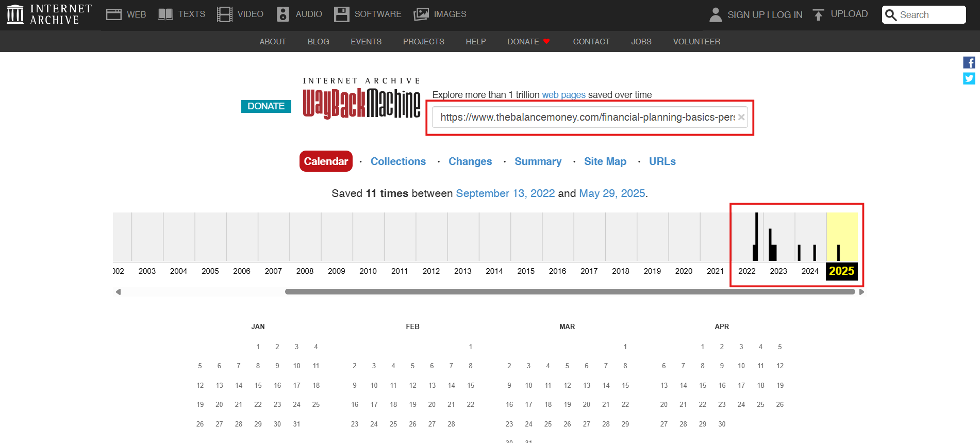Select year 2019 on the timeline
This screenshot has width=980, height=443.
point(652,271)
